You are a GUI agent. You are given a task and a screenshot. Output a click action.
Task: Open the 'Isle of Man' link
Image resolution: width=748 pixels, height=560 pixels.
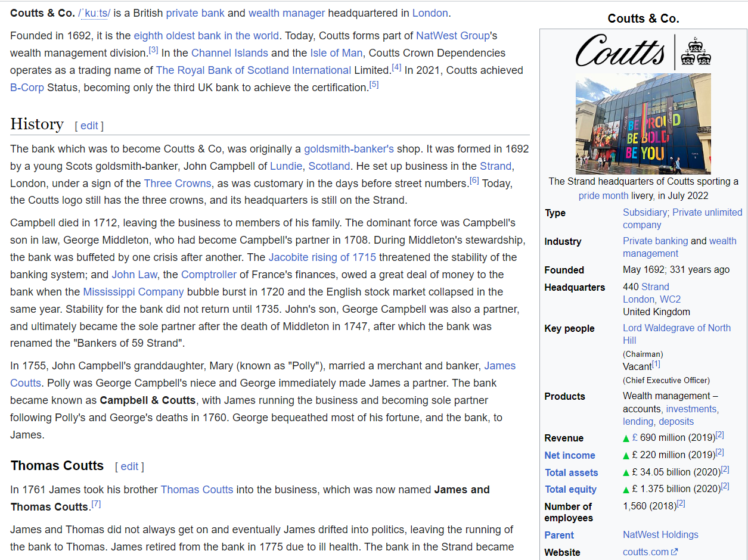tap(336, 53)
